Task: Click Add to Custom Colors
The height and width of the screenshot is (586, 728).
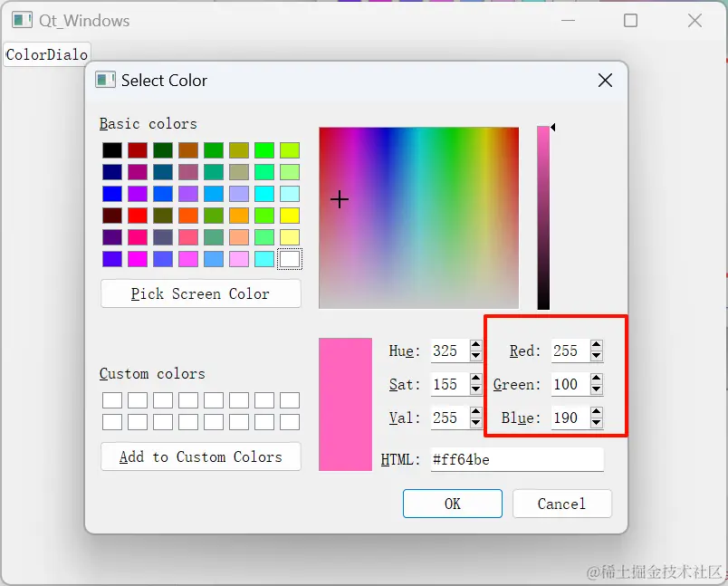Action: click(x=200, y=456)
